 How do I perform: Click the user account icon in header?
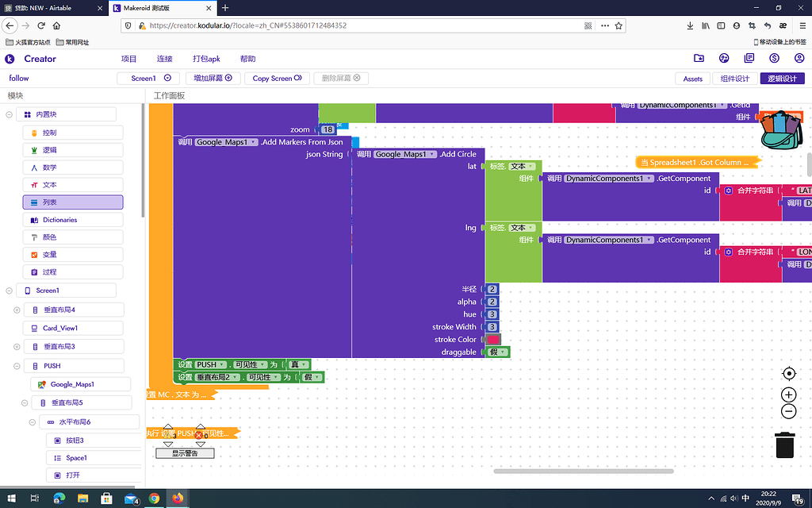click(x=799, y=59)
